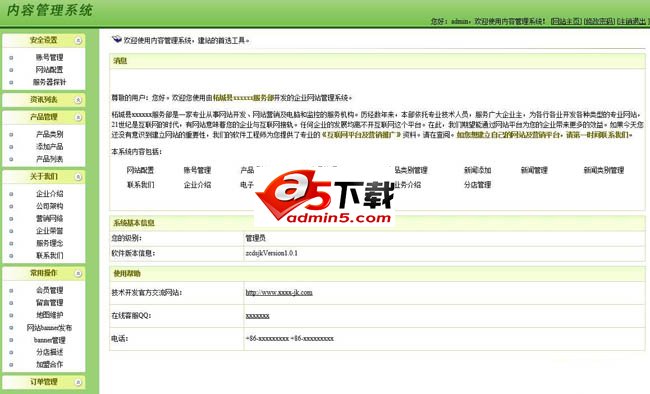Click 联系我们 in the system contents list
The height and width of the screenshot is (394, 650).
tap(140, 185)
